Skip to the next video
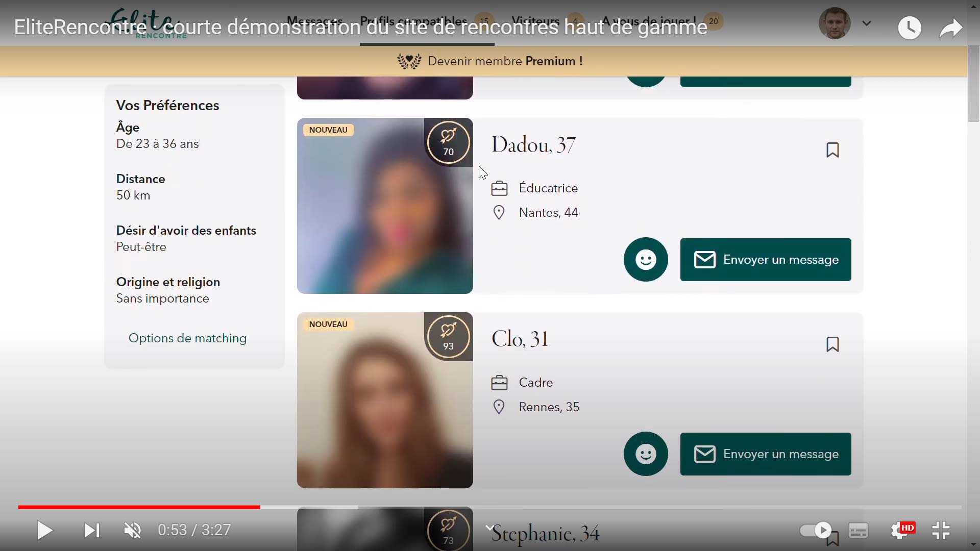Viewport: 980px width, 551px height. 92,531
